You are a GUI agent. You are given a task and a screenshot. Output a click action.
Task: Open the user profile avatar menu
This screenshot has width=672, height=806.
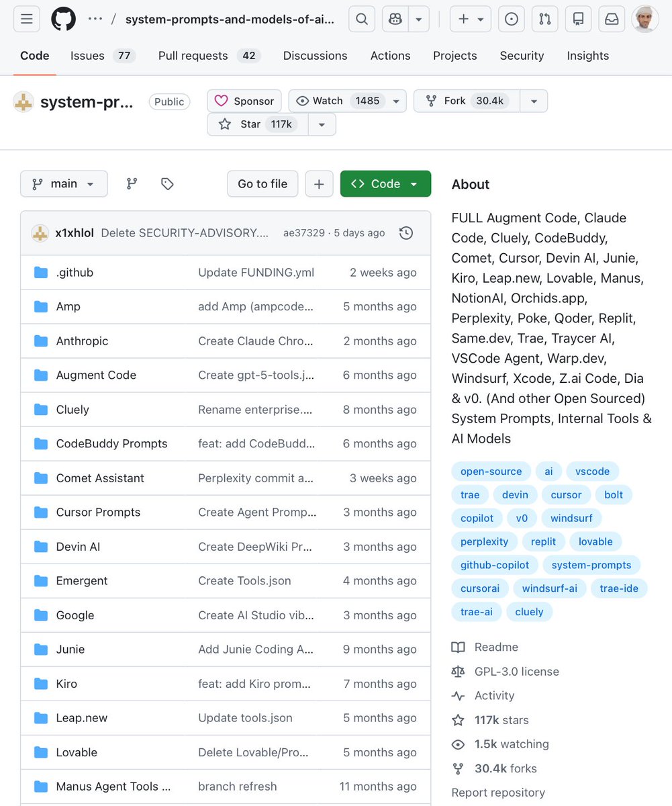(645, 19)
